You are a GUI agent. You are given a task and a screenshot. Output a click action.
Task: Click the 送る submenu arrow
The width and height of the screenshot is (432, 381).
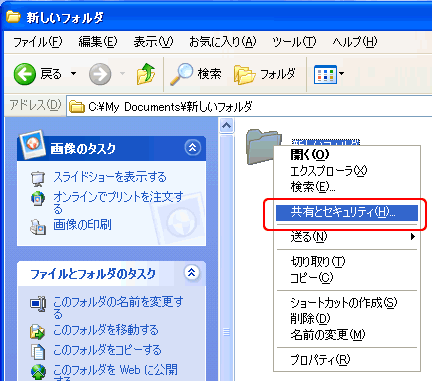click(413, 237)
